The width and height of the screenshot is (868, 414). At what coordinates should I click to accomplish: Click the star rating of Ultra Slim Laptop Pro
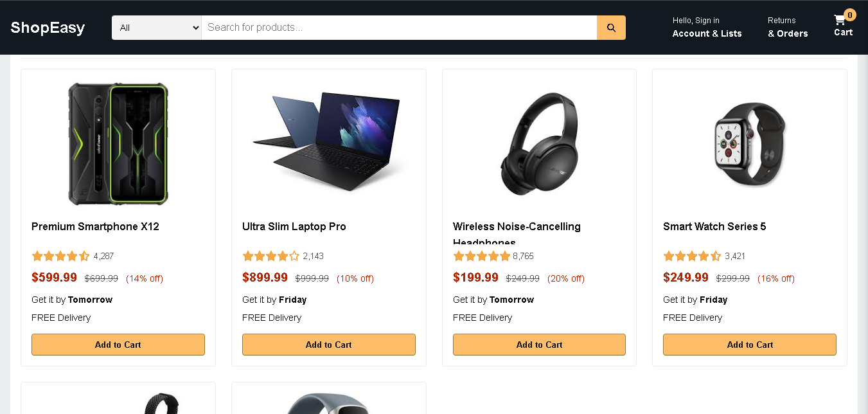pyautogui.click(x=270, y=256)
